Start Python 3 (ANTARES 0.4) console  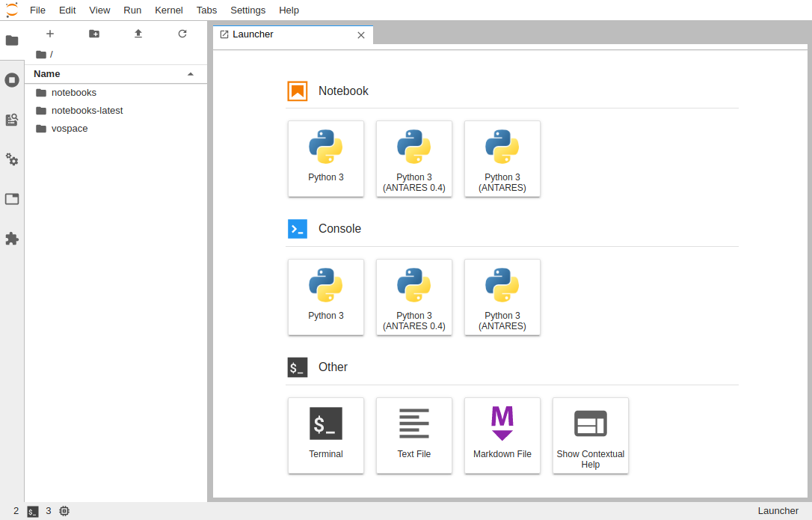tap(413, 297)
